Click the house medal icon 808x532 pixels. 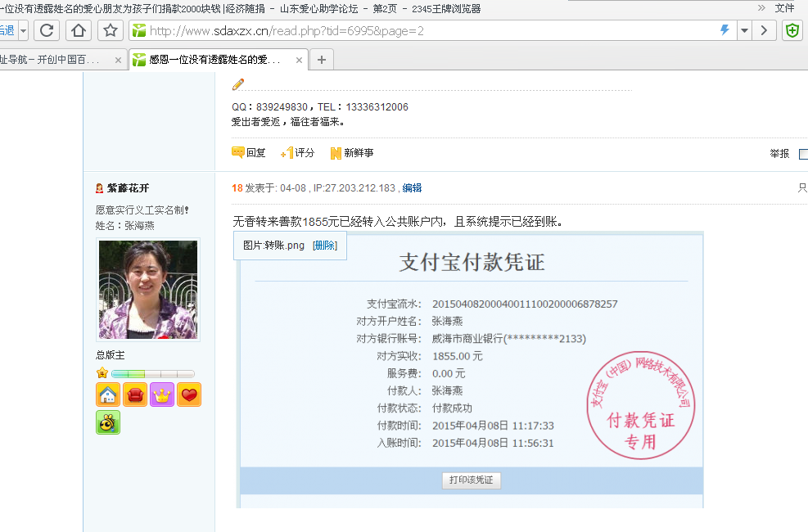(x=108, y=394)
